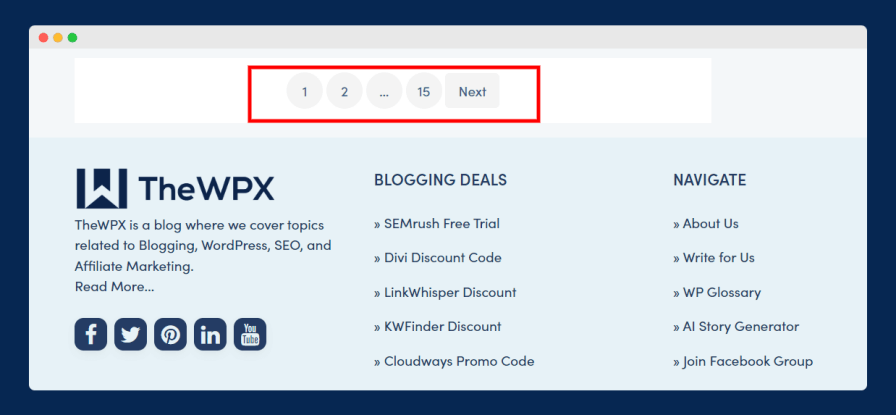Screen dimensions: 896x415
Task: Go to pagination page 1
Action: [305, 90]
